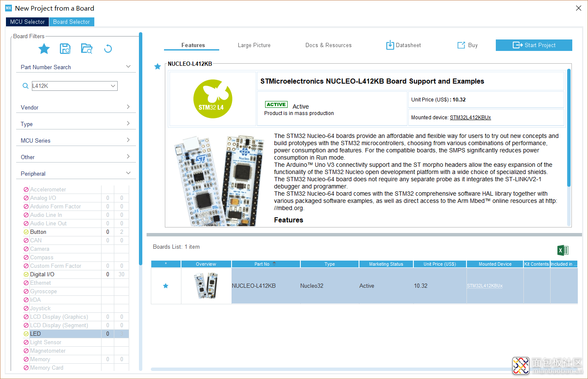Toggle the Ethernet peripheral filter
The width and height of the screenshot is (588, 379).
pyautogui.click(x=26, y=283)
